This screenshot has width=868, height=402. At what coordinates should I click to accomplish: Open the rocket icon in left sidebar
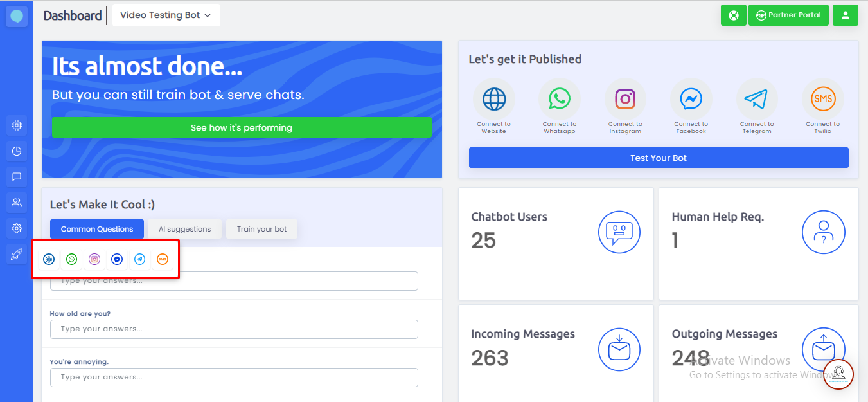17,254
